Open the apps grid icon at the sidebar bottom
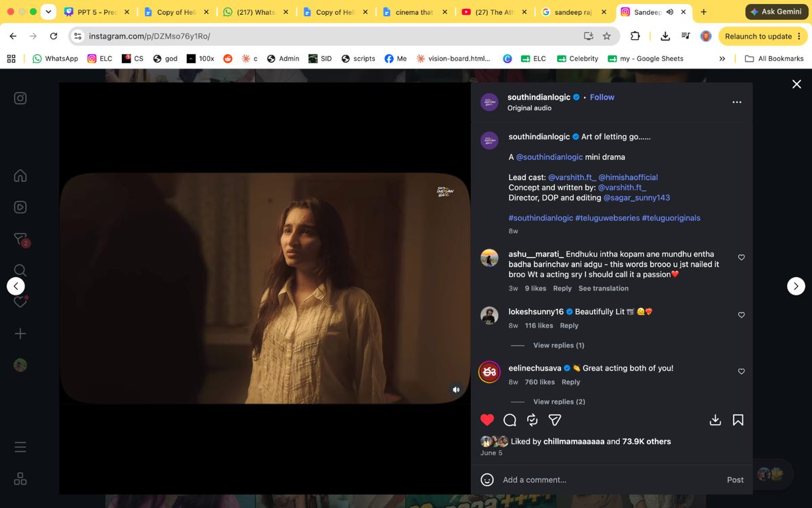Image resolution: width=812 pixels, height=508 pixels. 20,479
